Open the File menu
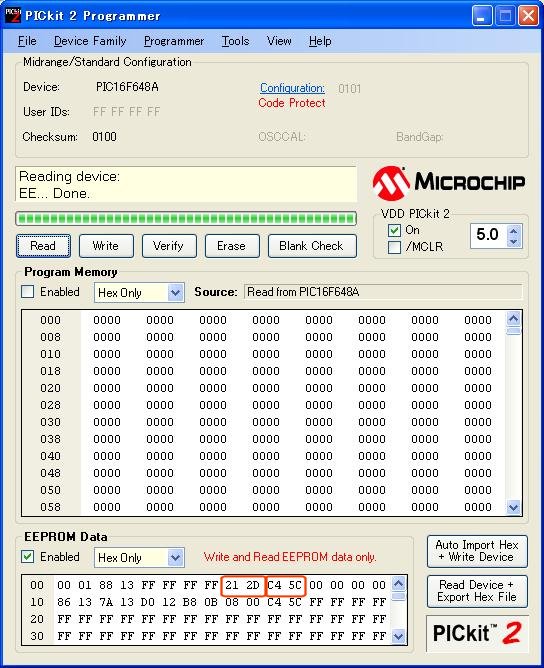The height and width of the screenshot is (668, 544). [x=27, y=41]
